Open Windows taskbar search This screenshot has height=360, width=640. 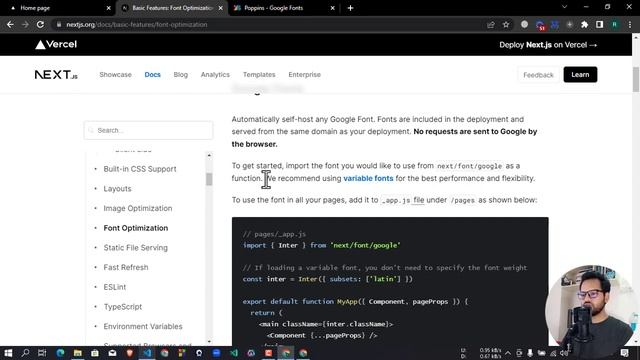[x=25, y=353]
